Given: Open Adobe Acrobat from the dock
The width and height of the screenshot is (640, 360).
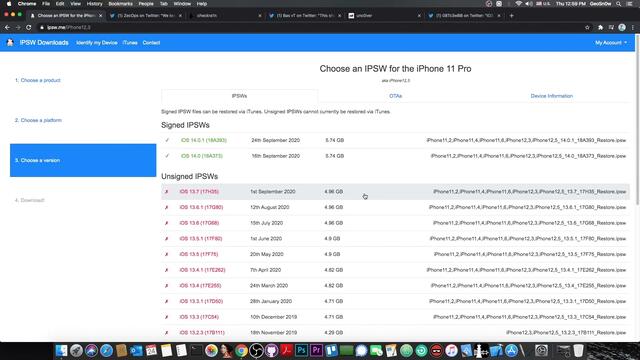Looking at the screenshot, I should [x=287, y=351].
